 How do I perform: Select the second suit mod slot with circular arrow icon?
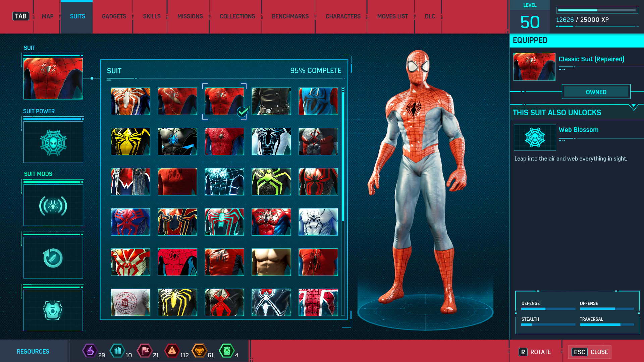pyautogui.click(x=53, y=258)
